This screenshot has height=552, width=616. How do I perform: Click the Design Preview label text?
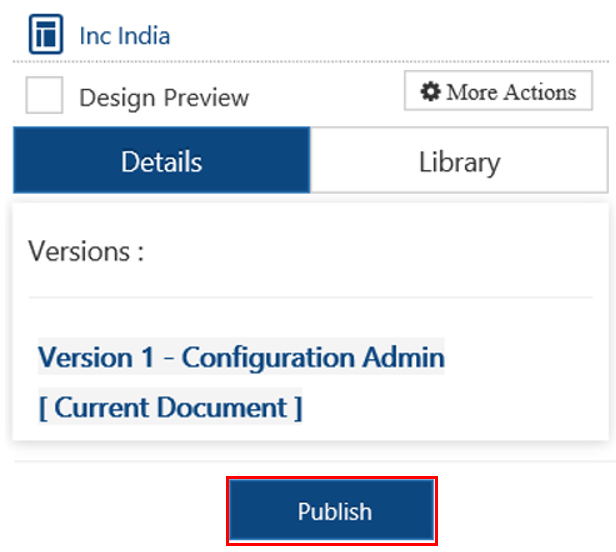pos(164,98)
